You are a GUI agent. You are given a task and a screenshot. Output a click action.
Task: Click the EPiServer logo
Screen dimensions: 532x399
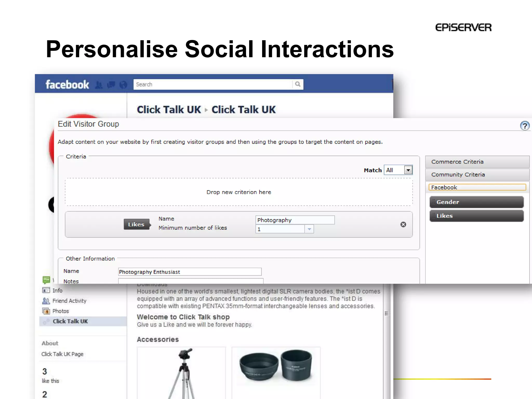[463, 27]
